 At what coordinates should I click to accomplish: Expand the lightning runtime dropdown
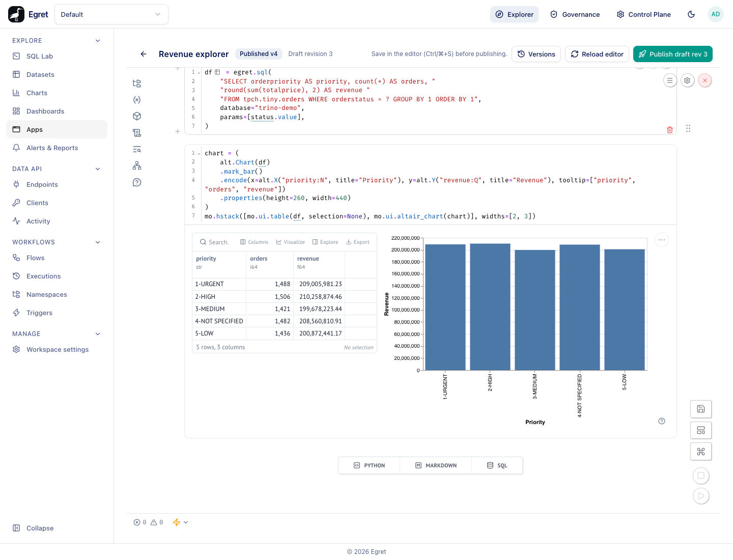[181, 522]
